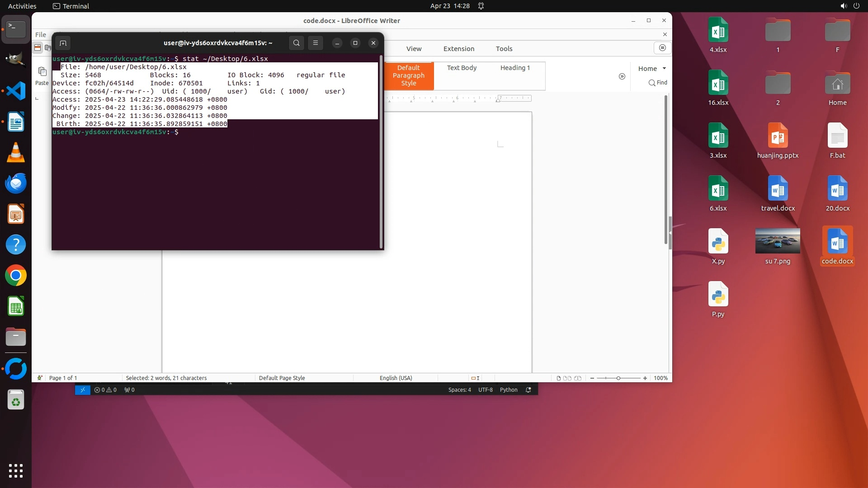Toggle system notifications bell in top bar
This screenshot has height=488, width=868.
(x=481, y=6)
